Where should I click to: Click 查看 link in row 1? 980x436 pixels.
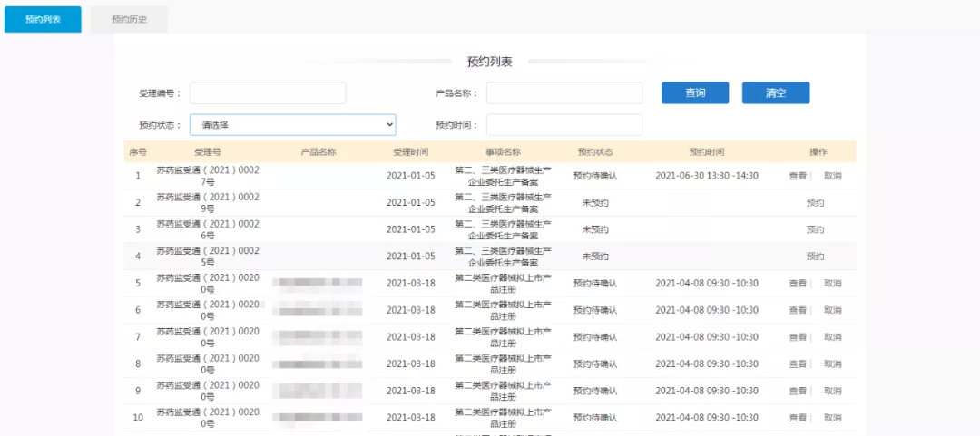click(x=798, y=176)
